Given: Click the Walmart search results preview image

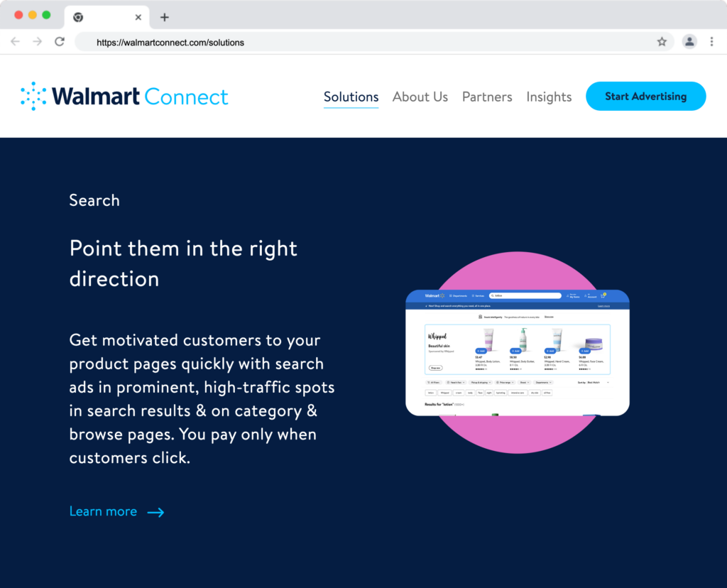Looking at the screenshot, I should 518,352.
